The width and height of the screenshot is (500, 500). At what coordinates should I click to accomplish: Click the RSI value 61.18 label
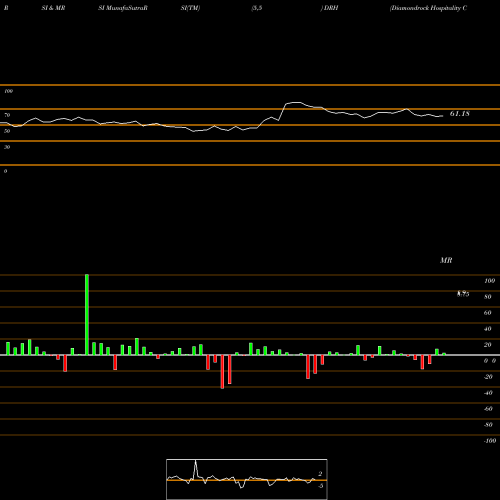pos(460,114)
